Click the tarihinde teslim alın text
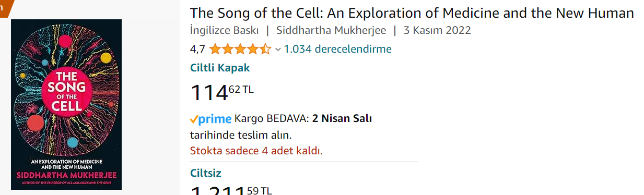Image resolution: width=644 pixels, height=195 pixels. tap(241, 135)
